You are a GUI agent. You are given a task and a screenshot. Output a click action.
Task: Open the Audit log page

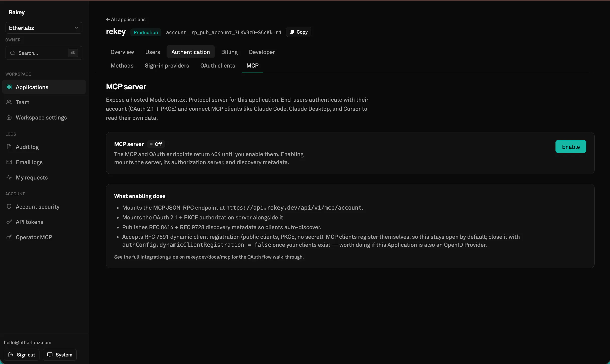tap(44, 147)
